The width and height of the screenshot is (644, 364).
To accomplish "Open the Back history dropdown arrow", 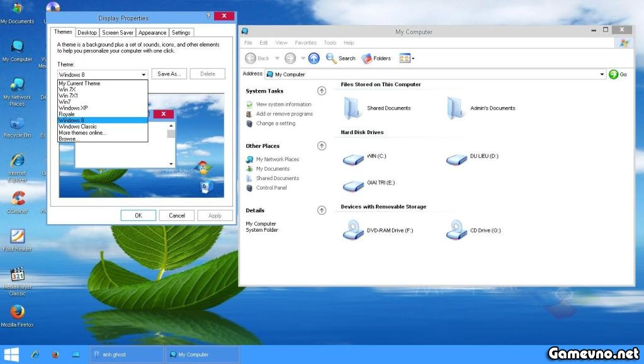I will coord(277,59).
